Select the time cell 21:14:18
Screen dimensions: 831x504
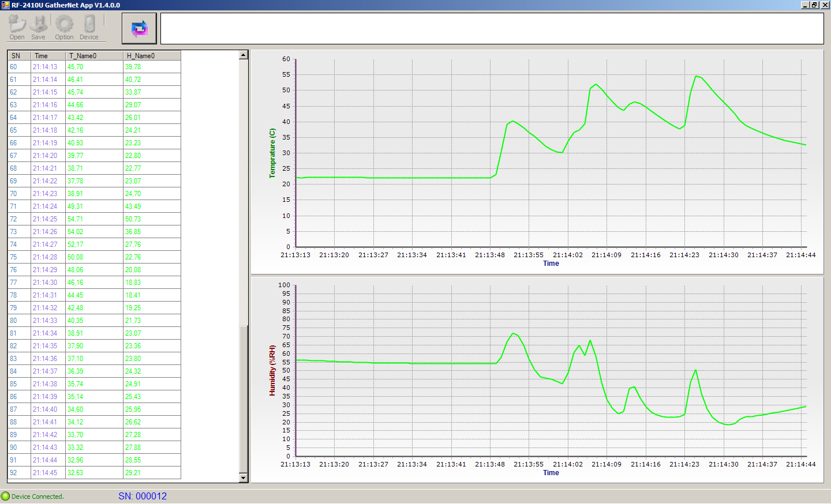pyautogui.click(x=48, y=130)
